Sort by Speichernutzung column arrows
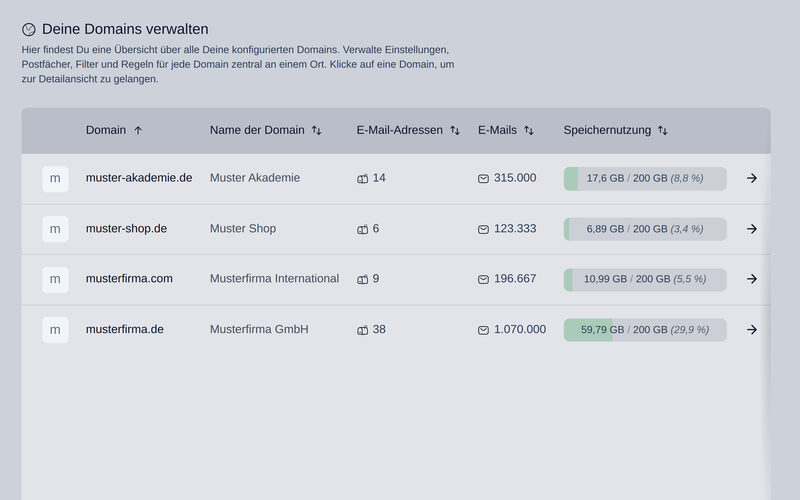 point(662,131)
